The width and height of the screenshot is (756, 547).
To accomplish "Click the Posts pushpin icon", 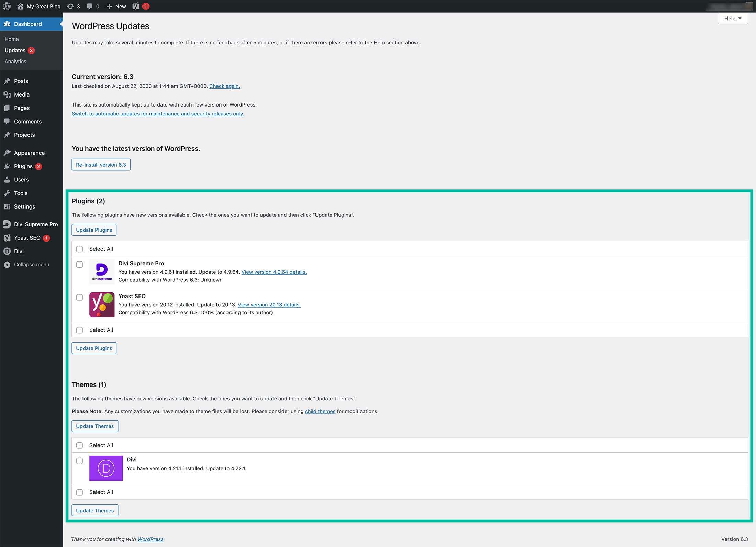I will (7, 81).
